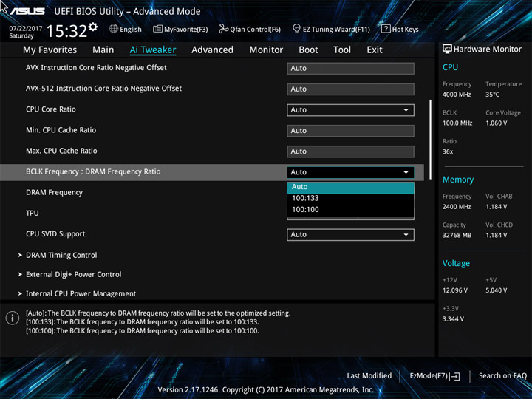532x399 pixels.
Task: Click the settings list scrollbar
Action: pos(431,140)
